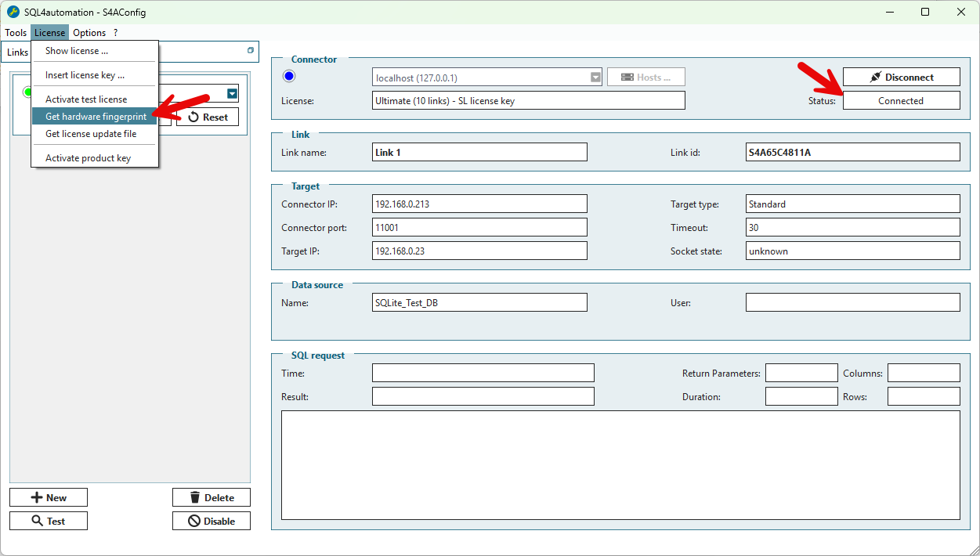Click the Target IP field
The image size is (980, 556).
[479, 251]
